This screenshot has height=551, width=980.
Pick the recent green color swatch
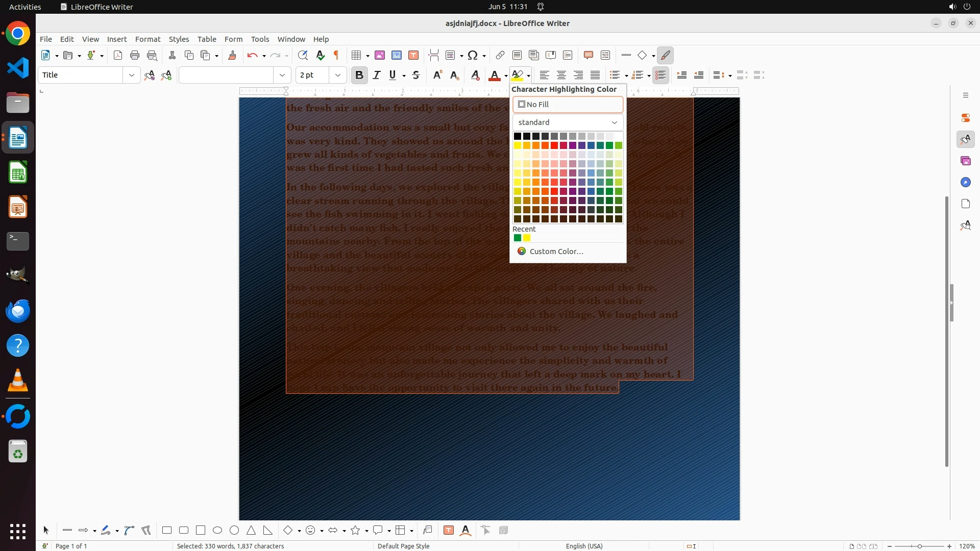tap(518, 238)
